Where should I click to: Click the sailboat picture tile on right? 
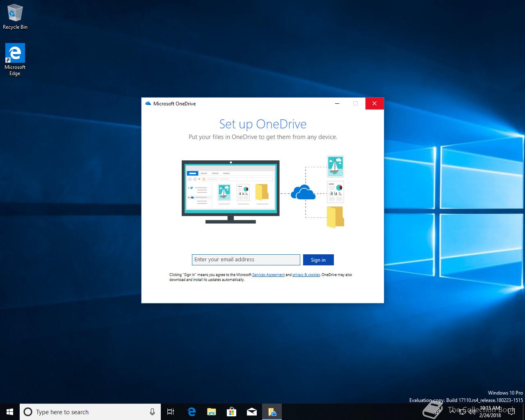[x=336, y=166]
